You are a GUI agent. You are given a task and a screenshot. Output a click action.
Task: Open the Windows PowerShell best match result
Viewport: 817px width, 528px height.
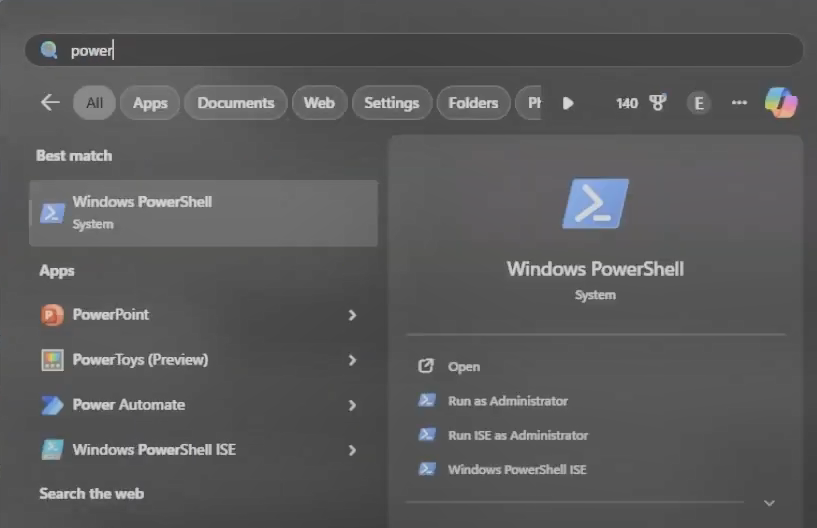click(x=204, y=213)
